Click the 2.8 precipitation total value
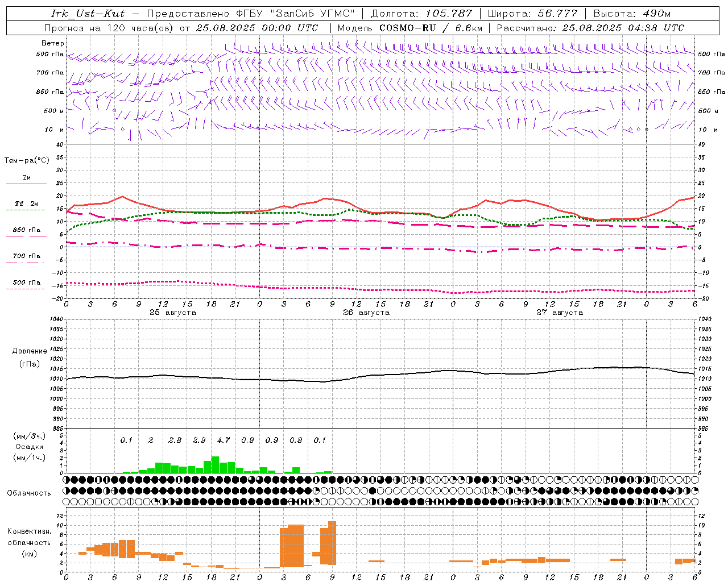 pyautogui.click(x=175, y=440)
